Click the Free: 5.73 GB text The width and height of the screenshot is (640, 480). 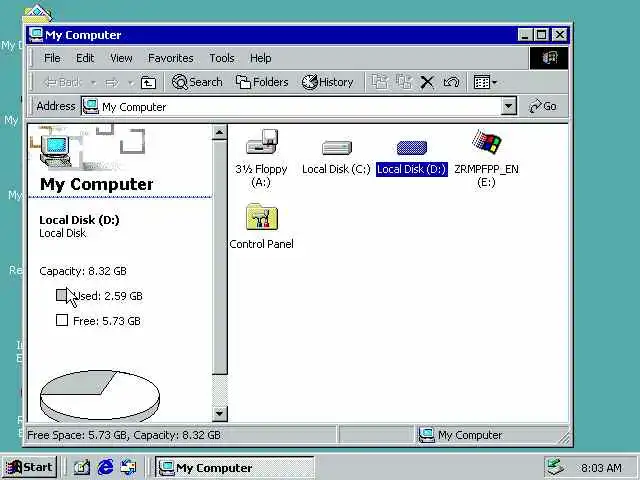(107, 321)
